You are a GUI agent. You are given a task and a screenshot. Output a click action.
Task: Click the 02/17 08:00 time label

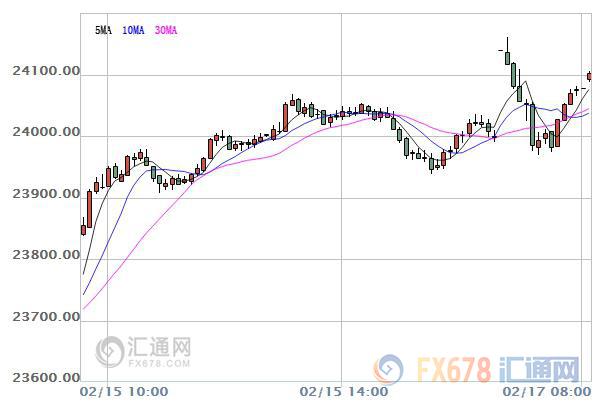point(547,391)
